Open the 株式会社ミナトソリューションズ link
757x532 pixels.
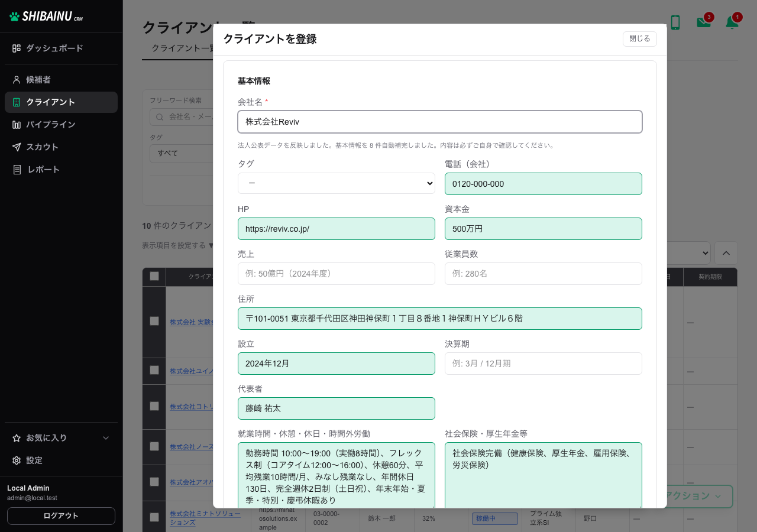pyautogui.click(x=205, y=518)
